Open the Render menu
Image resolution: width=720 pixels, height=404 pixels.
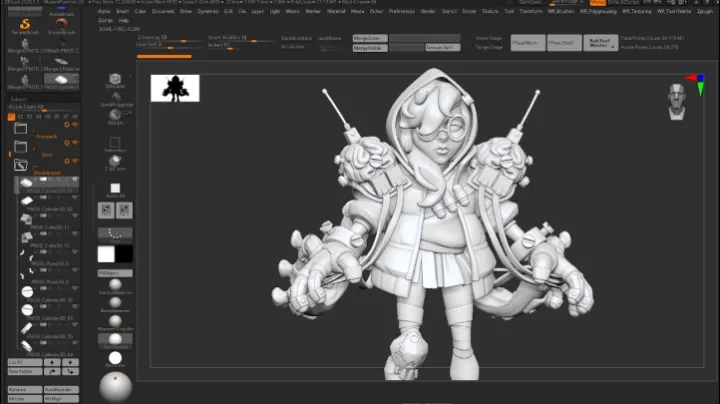click(428, 11)
